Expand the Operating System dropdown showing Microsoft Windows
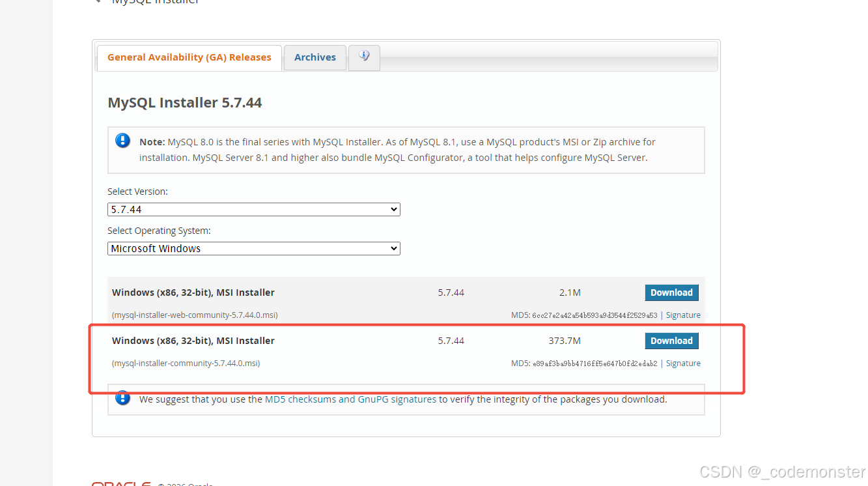The width and height of the screenshot is (868, 486). 254,248
